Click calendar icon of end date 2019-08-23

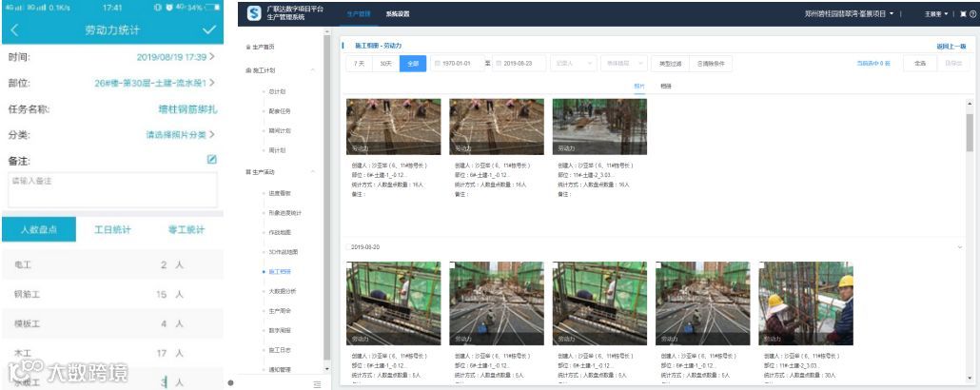pos(499,64)
